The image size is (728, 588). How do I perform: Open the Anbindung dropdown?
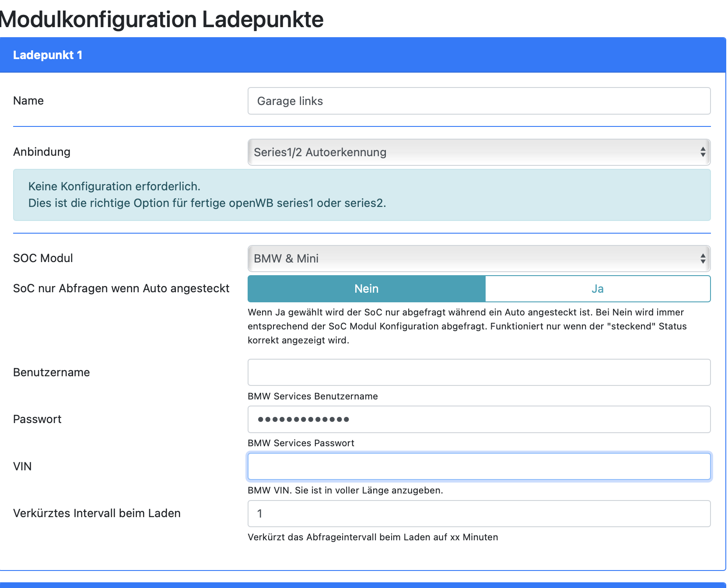point(479,152)
